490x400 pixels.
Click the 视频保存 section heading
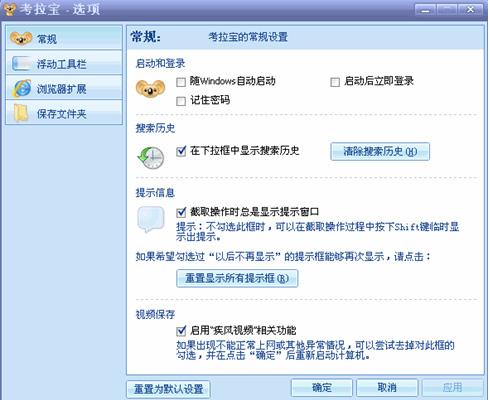pos(155,314)
